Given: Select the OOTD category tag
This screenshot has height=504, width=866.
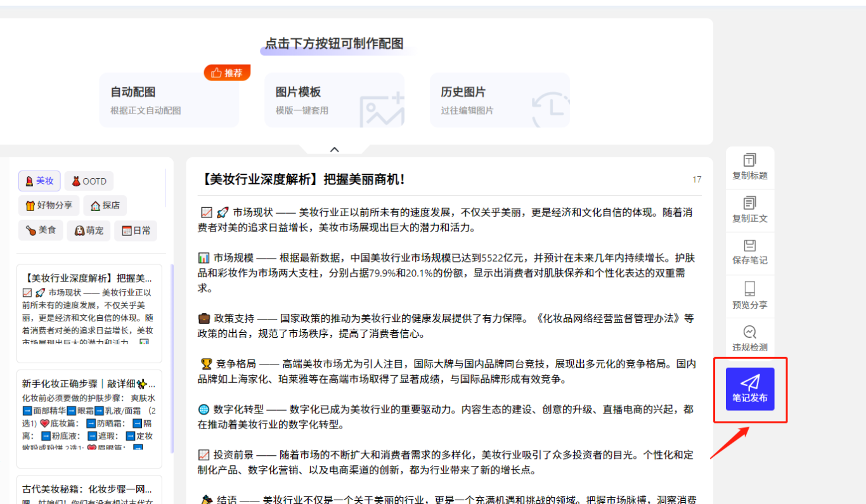Looking at the screenshot, I should (x=89, y=181).
